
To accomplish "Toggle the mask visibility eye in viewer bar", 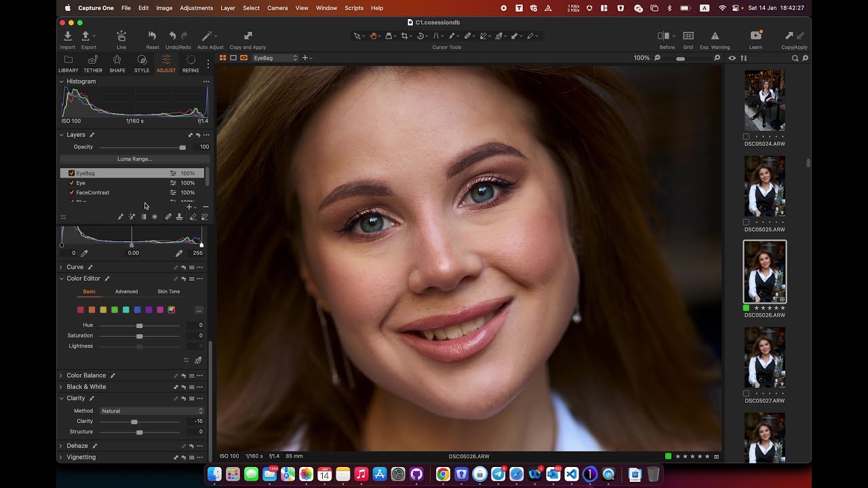I will (244, 58).
